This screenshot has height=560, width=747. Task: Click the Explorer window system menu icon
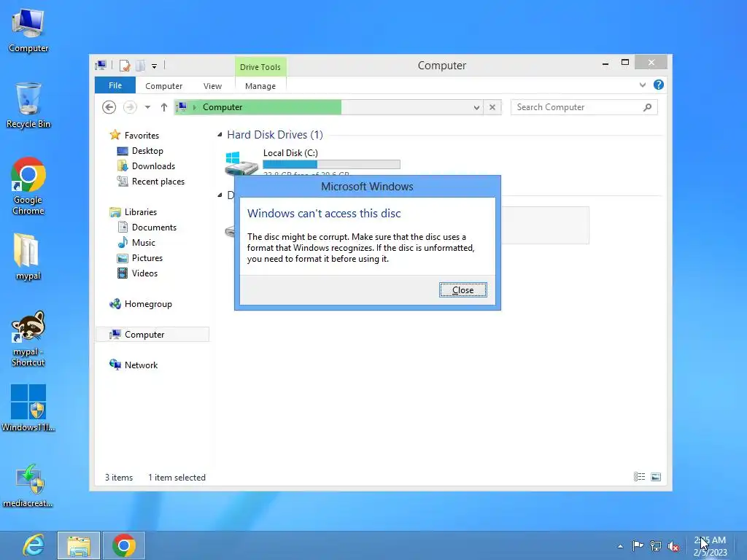(101, 65)
